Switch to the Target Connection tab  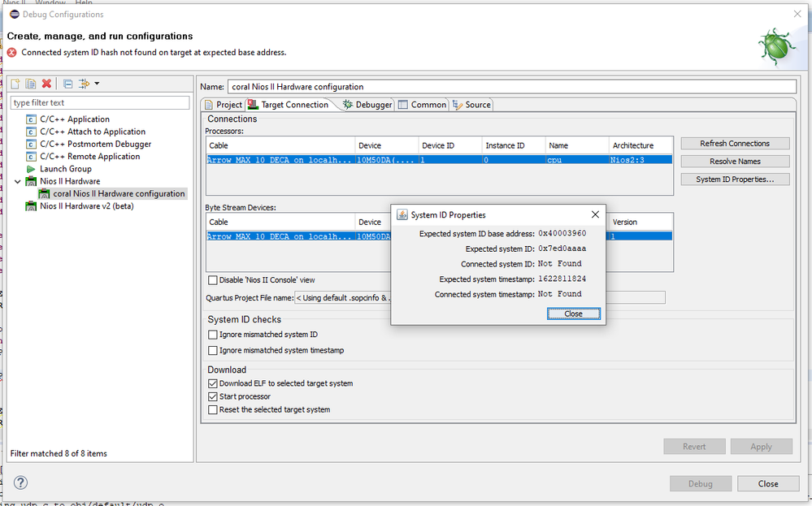pyautogui.click(x=289, y=105)
